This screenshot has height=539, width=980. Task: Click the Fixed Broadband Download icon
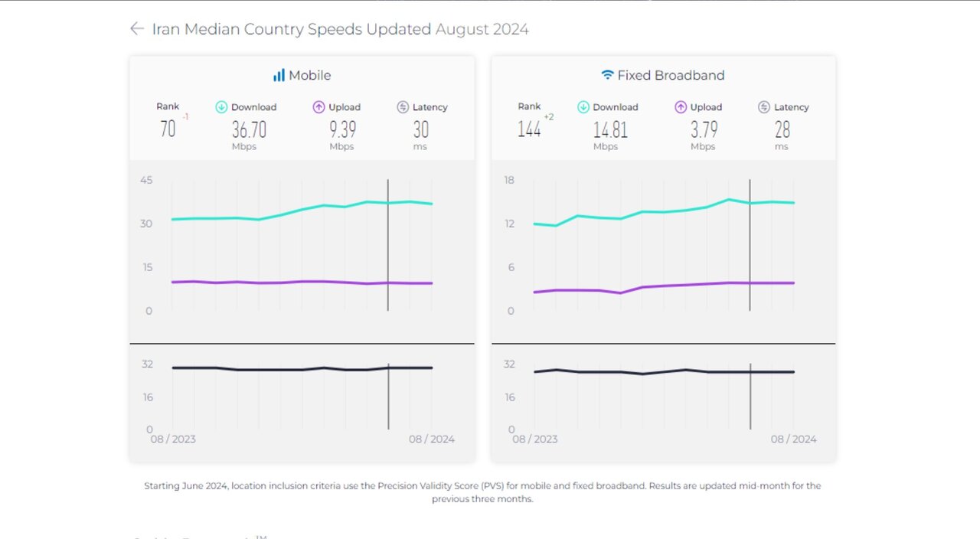pos(583,107)
